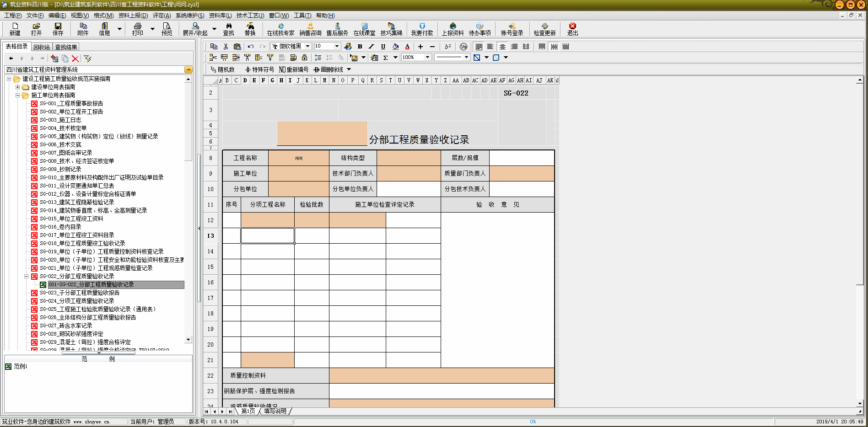The image size is (868, 427).
Task: Toggle center text alignment
Action: [x=502, y=46]
